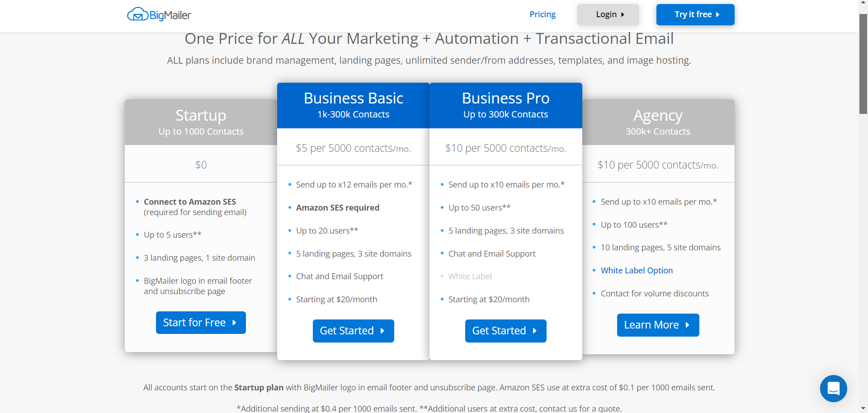Open the chat support bubble icon
The width and height of the screenshot is (868, 413).
pos(833,389)
